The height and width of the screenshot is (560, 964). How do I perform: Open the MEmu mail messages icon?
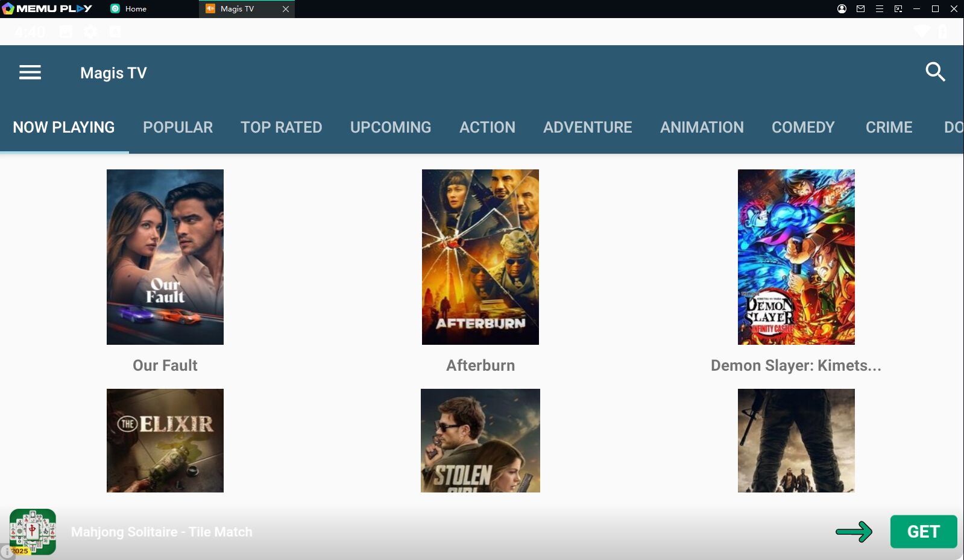[x=860, y=9]
